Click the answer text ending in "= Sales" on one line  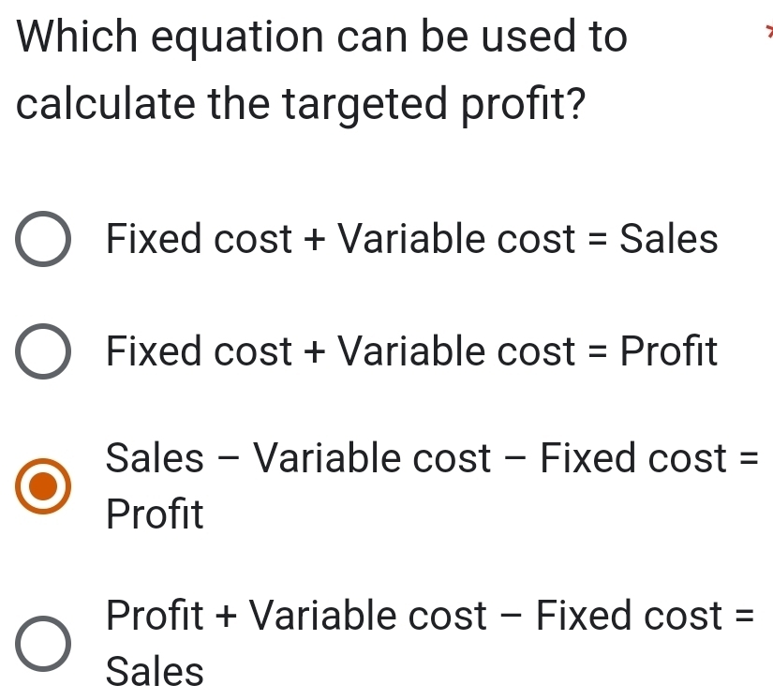pyautogui.click(x=411, y=240)
